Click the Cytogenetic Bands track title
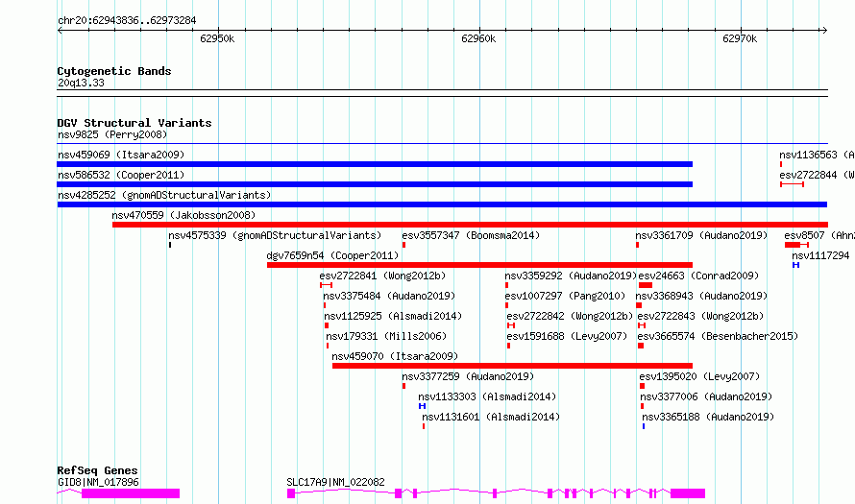Image resolution: width=855 pixels, height=504 pixels. point(114,71)
